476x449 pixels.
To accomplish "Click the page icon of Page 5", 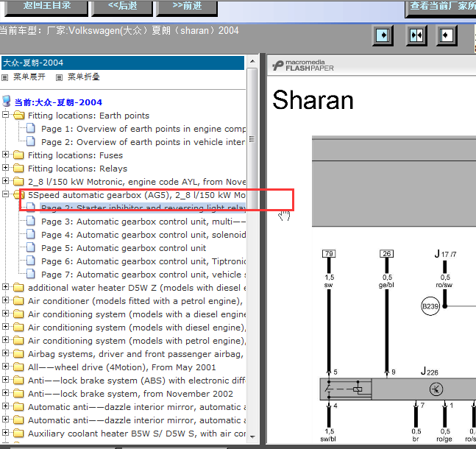I will tap(31, 247).
